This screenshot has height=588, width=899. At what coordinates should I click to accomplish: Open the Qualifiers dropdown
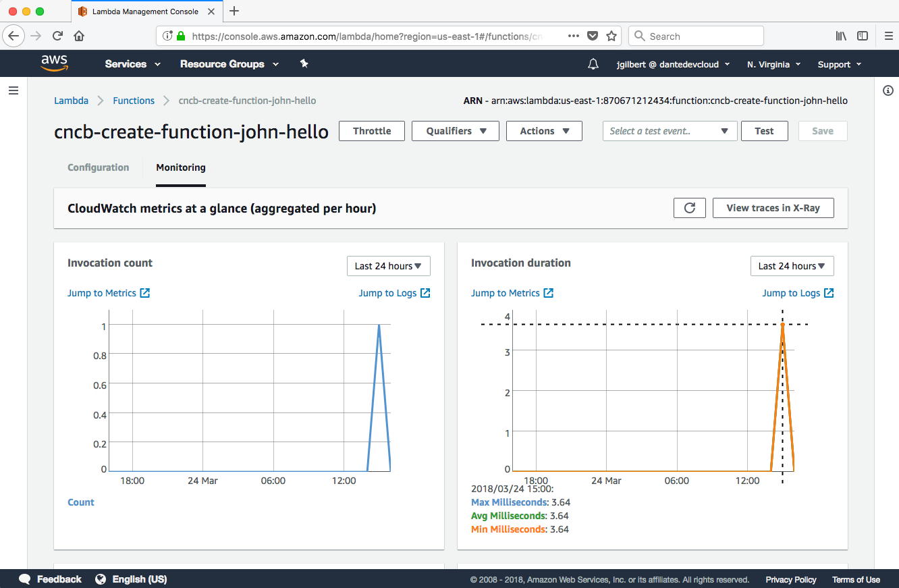coord(456,131)
